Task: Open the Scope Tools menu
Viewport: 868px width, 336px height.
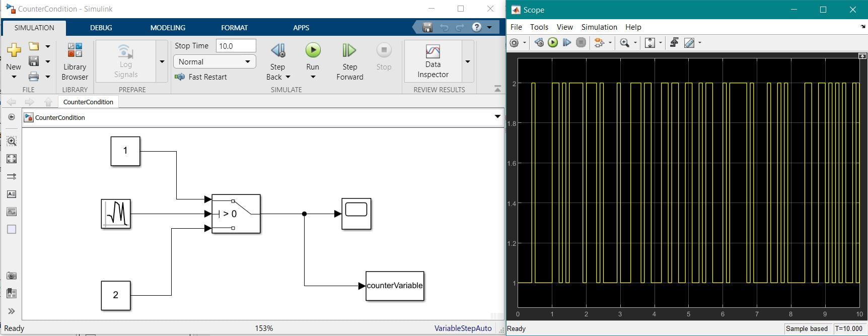Action: tap(539, 27)
